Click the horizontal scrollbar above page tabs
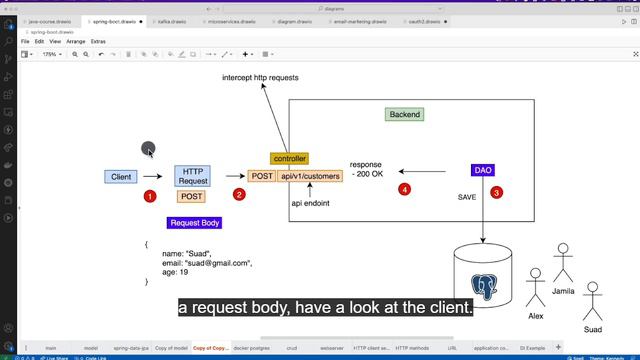This screenshot has width=640, height=360. click(357, 338)
